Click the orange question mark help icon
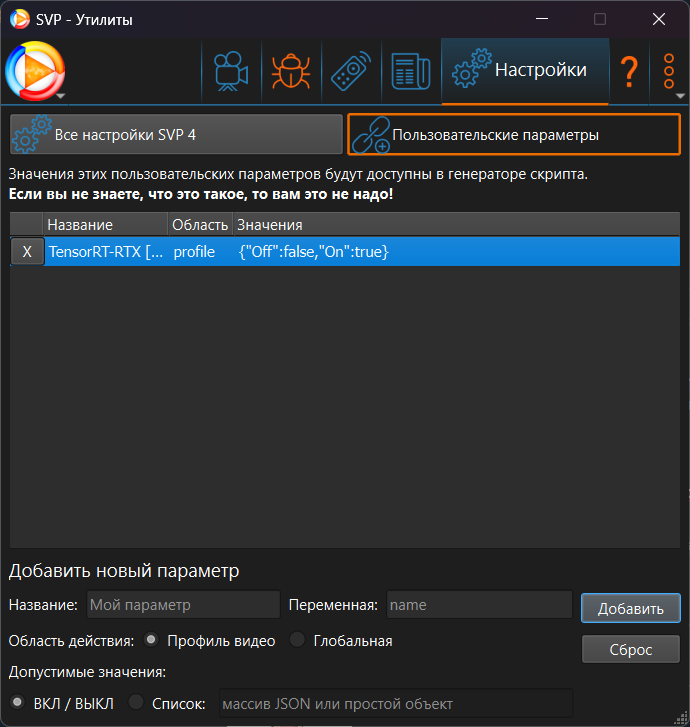This screenshot has height=727, width=690. [x=629, y=71]
